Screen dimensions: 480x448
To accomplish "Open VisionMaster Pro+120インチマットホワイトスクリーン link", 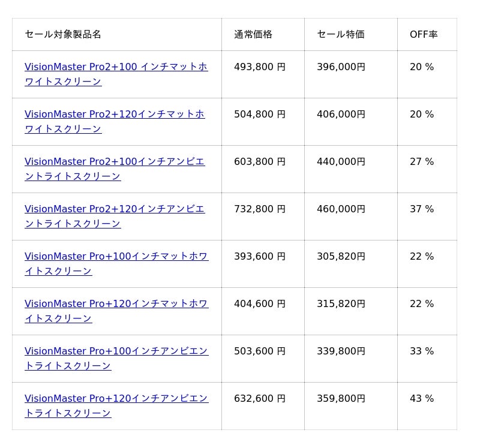I will [116, 304].
